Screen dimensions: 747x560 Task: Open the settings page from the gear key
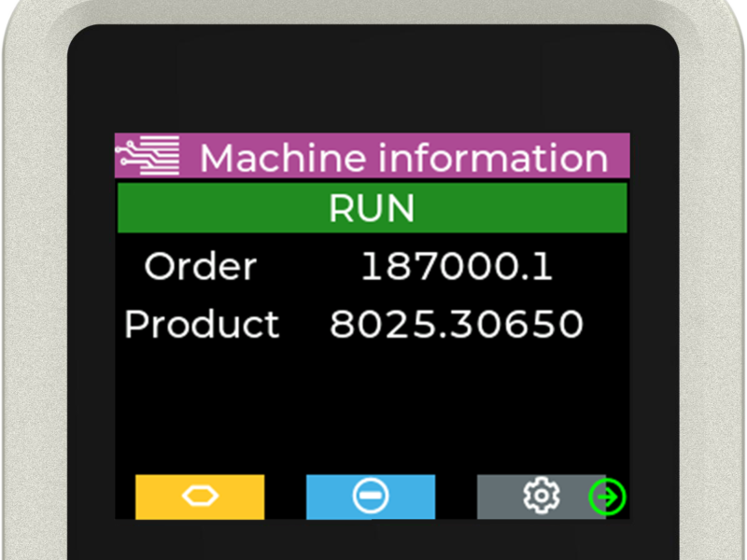point(540,497)
